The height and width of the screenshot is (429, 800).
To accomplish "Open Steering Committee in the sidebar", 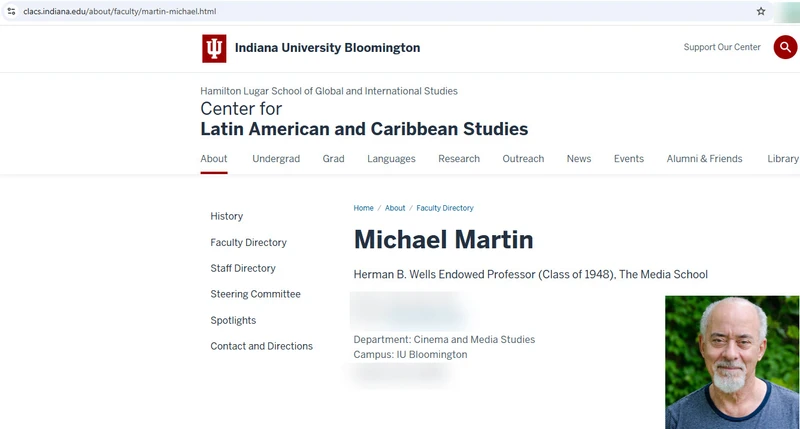I will tap(256, 294).
